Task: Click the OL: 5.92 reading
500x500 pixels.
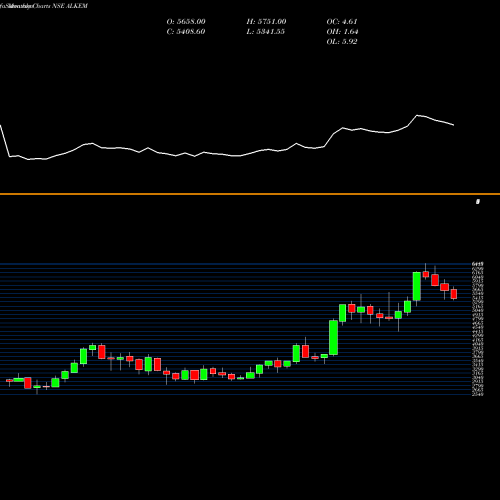Action: click(342, 42)
